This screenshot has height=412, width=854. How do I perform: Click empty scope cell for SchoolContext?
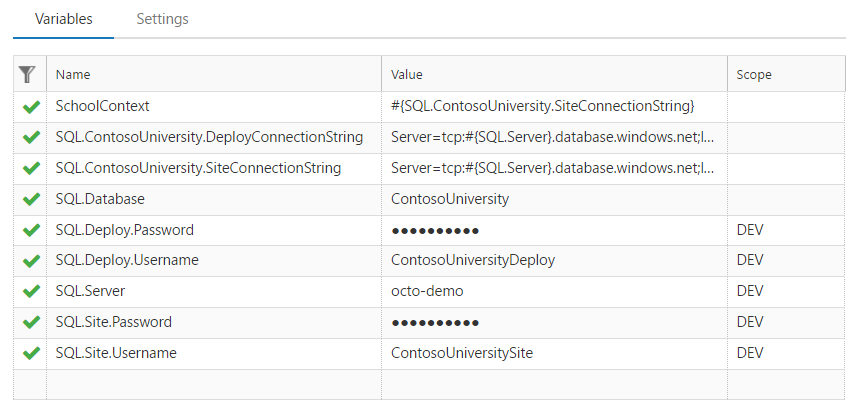[786, 106]
